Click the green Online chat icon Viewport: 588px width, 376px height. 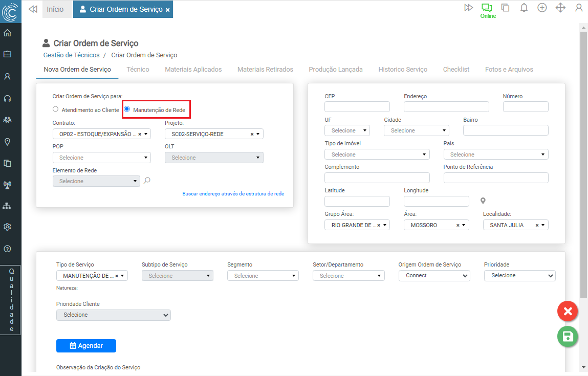[486, 8]
